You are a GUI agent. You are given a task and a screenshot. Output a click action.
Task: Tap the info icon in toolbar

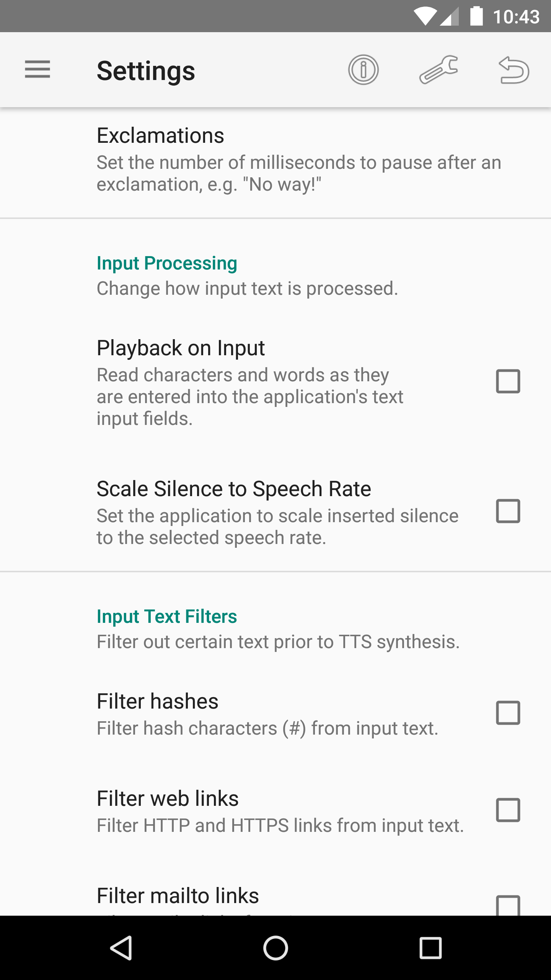pyautogui.click(x=363, y=70)
